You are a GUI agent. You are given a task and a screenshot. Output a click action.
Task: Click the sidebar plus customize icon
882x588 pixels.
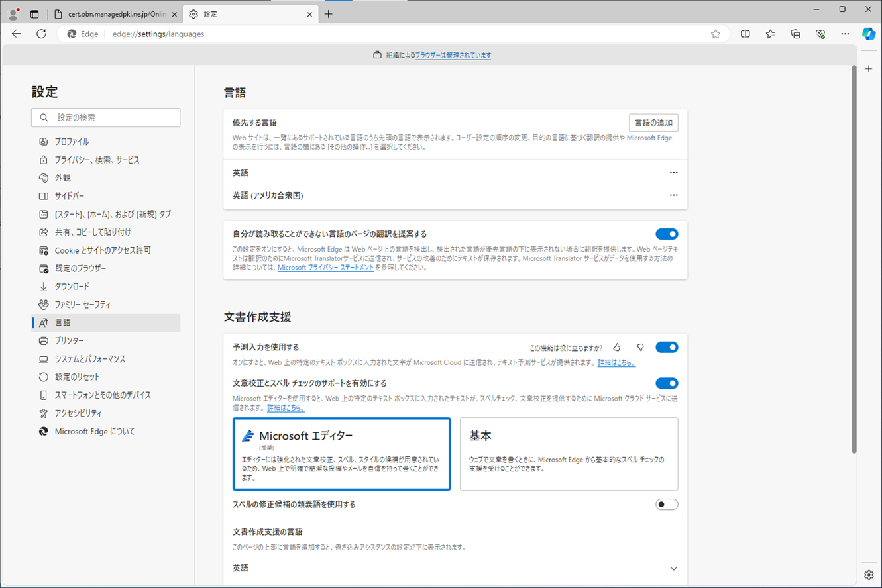pos(869,69)
